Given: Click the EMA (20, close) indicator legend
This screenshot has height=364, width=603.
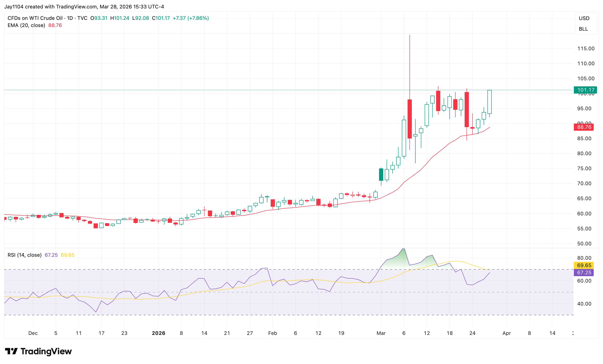Looking at the screenshot, I should pos(26,25).
